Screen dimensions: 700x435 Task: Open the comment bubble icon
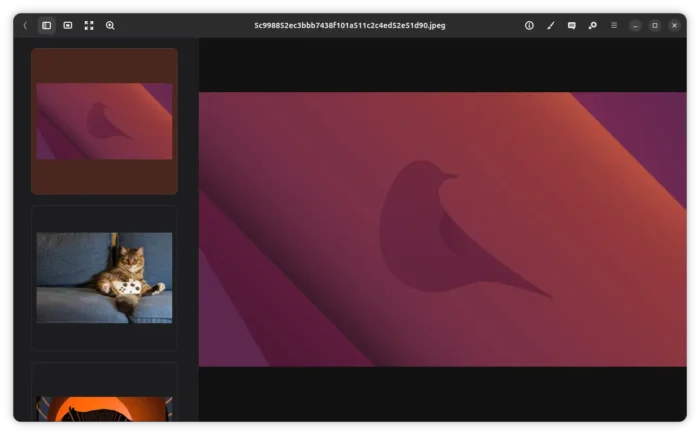tap(571, 25)
